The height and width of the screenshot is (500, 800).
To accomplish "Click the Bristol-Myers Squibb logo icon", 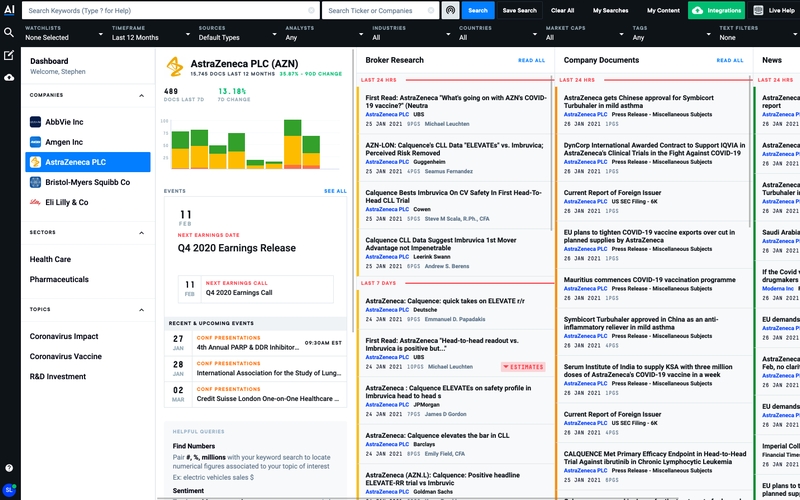I will (35, 182).
